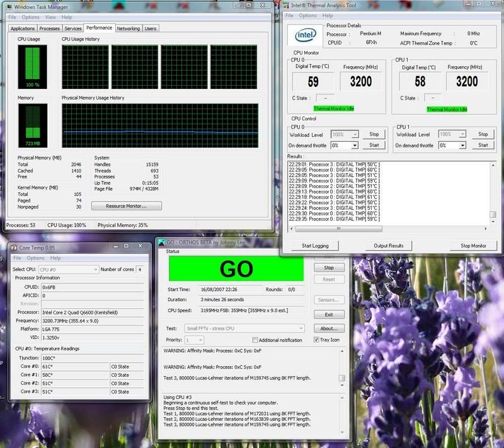Click the CPU 0 Thermal Monitor Idle indicator

334,108
